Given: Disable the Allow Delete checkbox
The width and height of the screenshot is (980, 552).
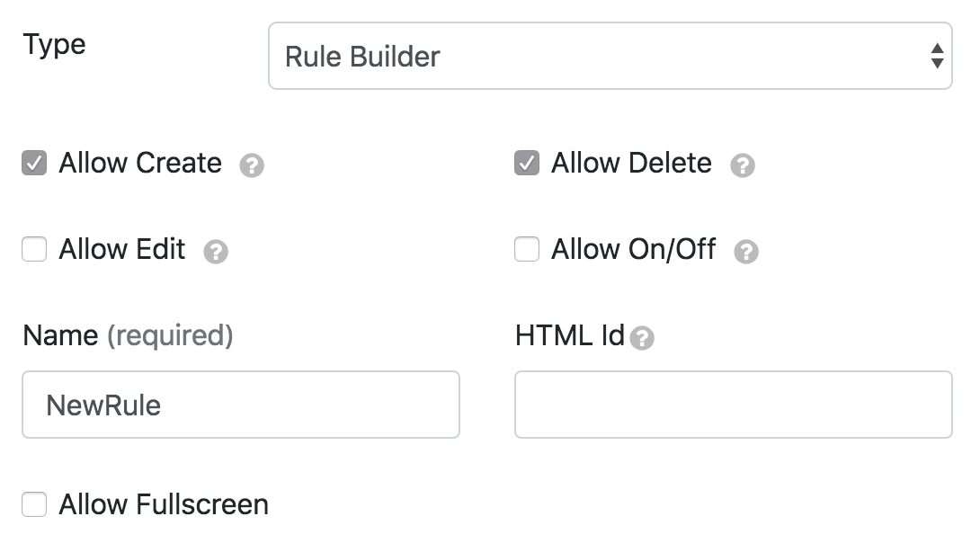Looking at the screenshot, I should [x=527, y=164].
